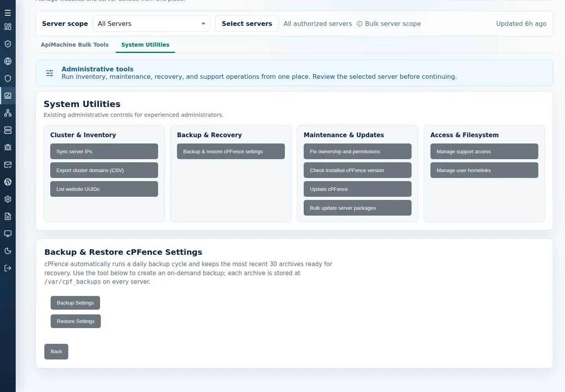The height and width of the screenshot is (392, 565).
Task: Click the Bulk server scope label
Action: coord(393,24)
